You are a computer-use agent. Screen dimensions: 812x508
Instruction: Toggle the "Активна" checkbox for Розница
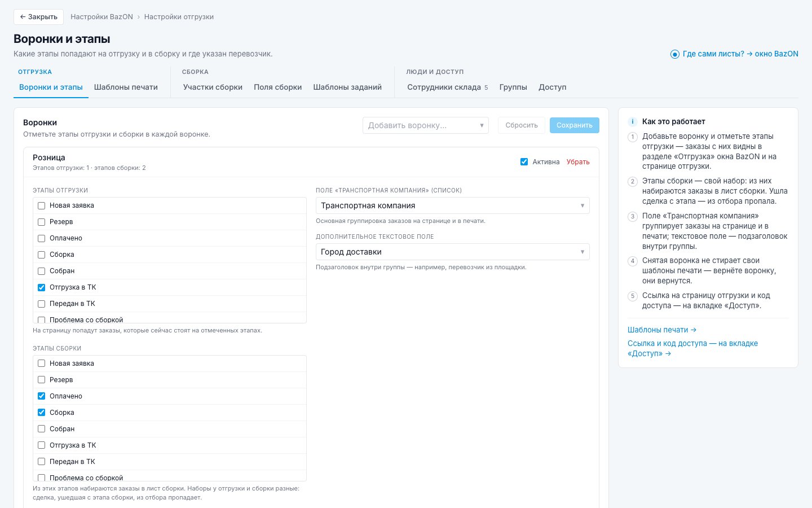(x=524, y=162)
